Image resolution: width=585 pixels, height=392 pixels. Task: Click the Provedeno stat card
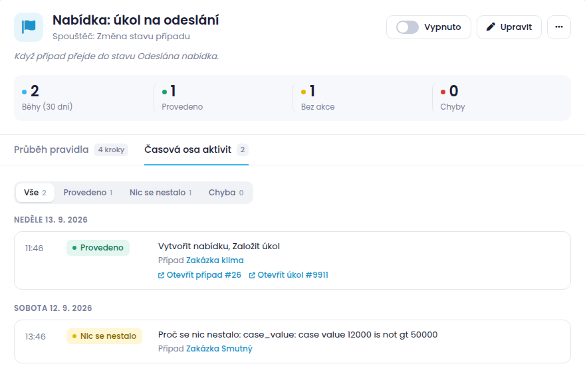pyautogui.click(x=223, y=98)
